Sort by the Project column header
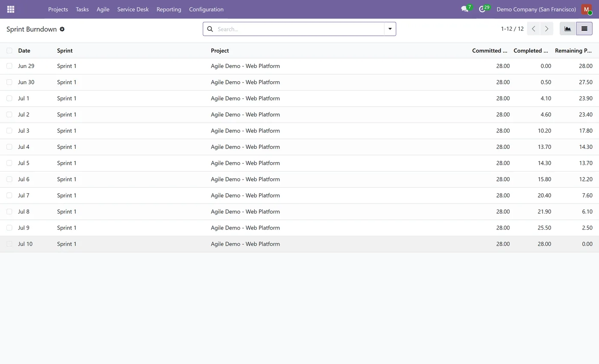 pos(219,50)
